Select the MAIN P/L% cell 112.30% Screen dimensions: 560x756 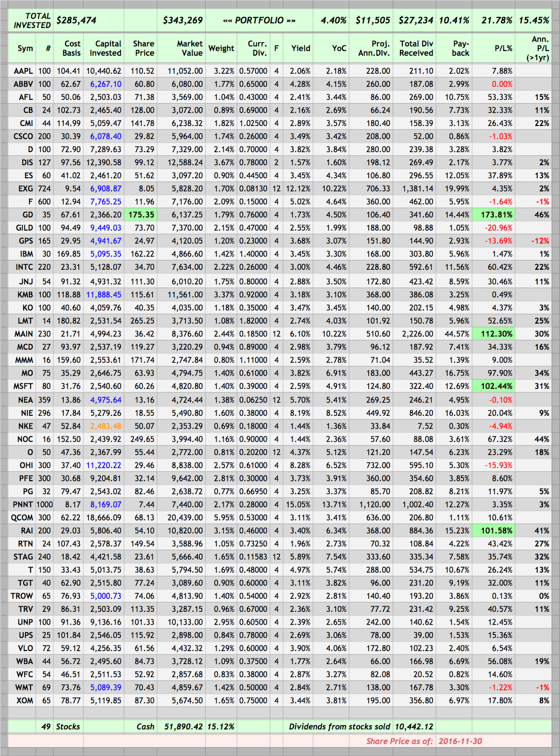click(x=493, y=334)
